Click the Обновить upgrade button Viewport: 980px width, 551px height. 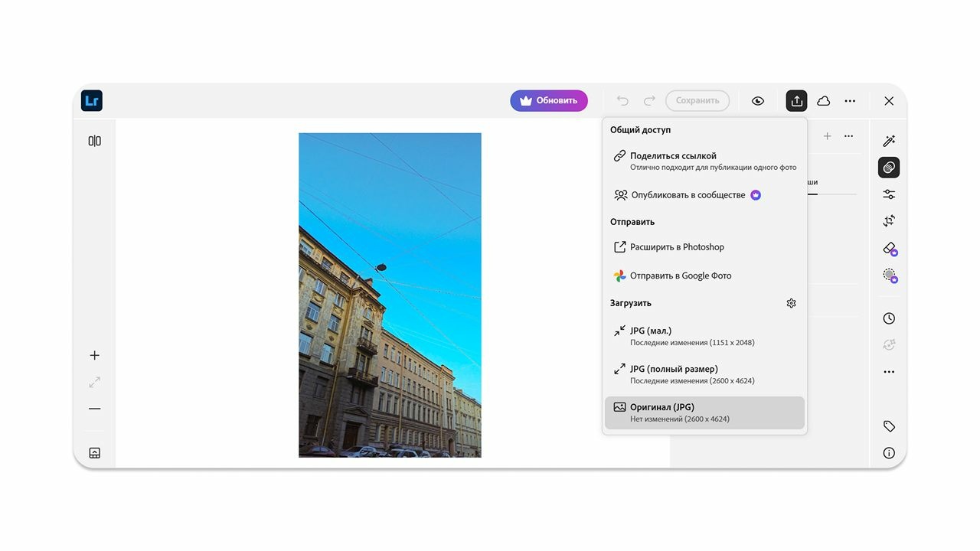549,101
